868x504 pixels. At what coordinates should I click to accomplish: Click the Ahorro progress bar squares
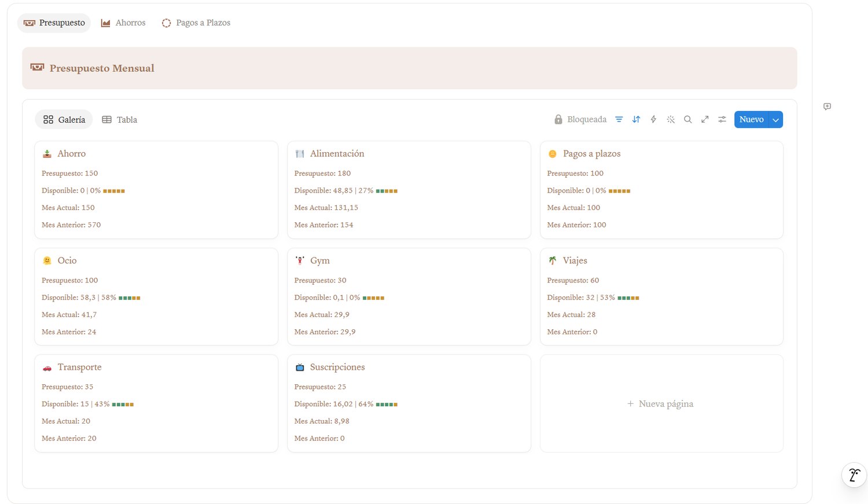point(114,191)
